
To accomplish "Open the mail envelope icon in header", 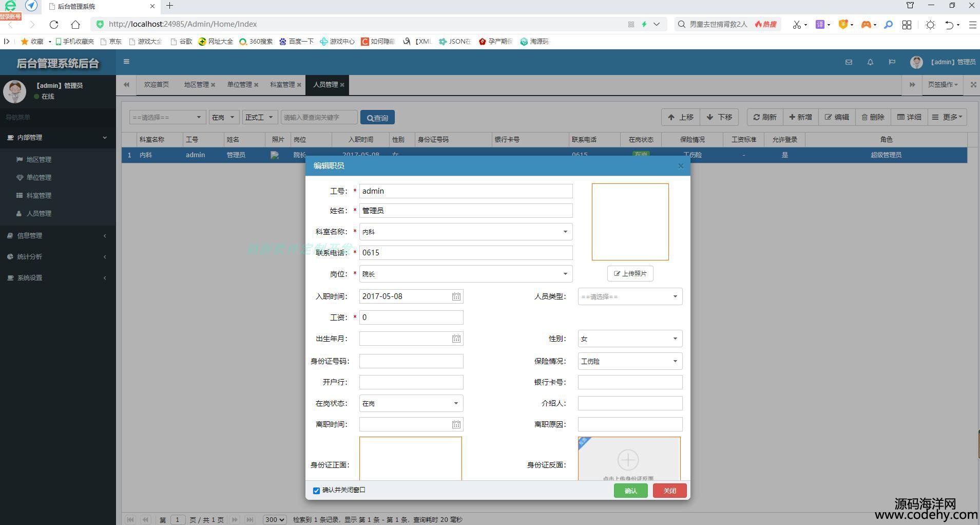I will click(x=849, y=62).
